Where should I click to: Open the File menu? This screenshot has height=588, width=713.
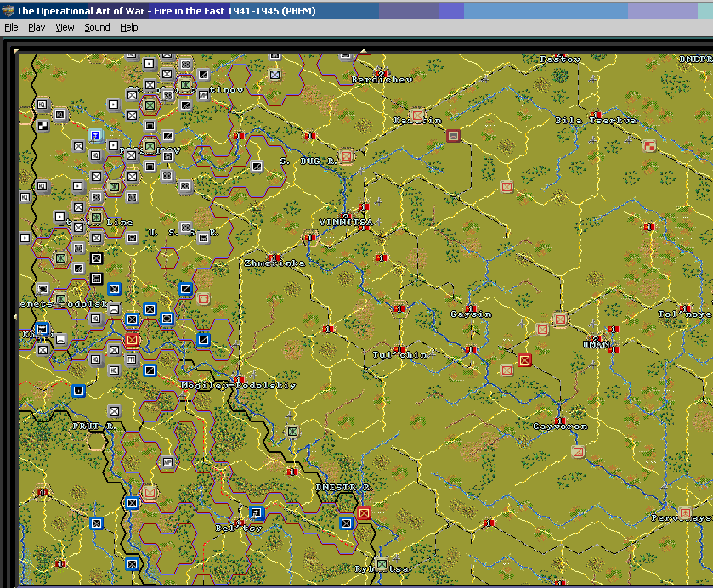(11, 27)
